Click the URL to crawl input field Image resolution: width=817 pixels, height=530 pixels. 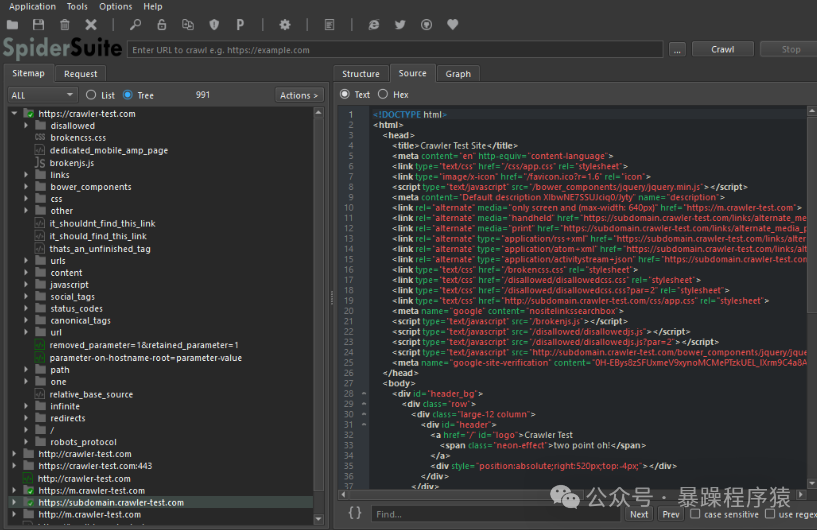396,49
